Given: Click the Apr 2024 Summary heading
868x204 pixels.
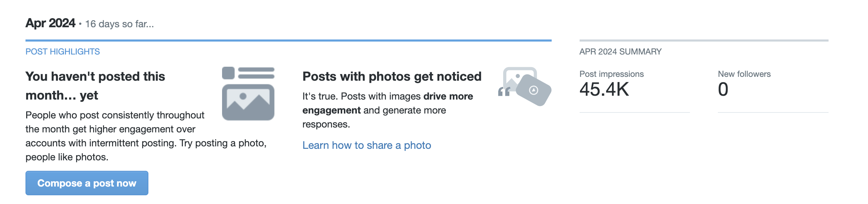Looking at the screenshot, I should click(x=620, y=52).
